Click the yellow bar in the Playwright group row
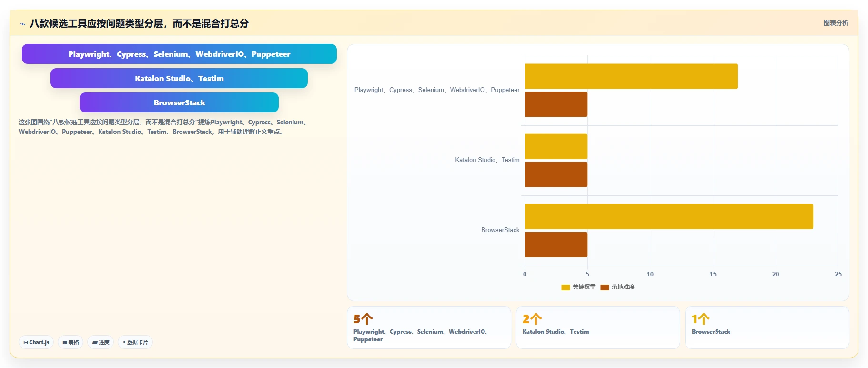 pyautogui.click(x=631, y=76)
